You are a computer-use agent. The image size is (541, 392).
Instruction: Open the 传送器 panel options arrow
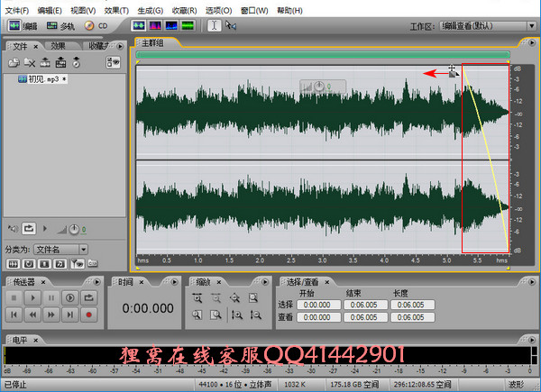coord(97,282)
